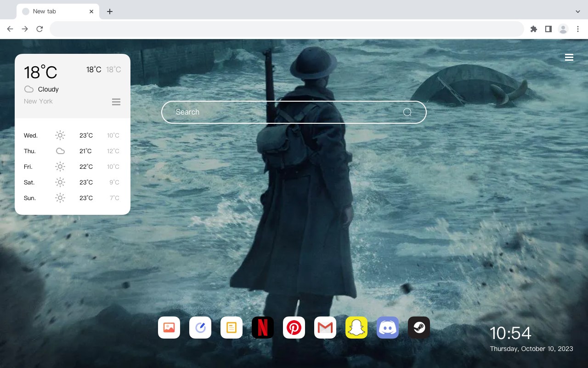The height and width of the screenshot is (368, 588).
Task: Go back to previous page
Action: (10, 29)
